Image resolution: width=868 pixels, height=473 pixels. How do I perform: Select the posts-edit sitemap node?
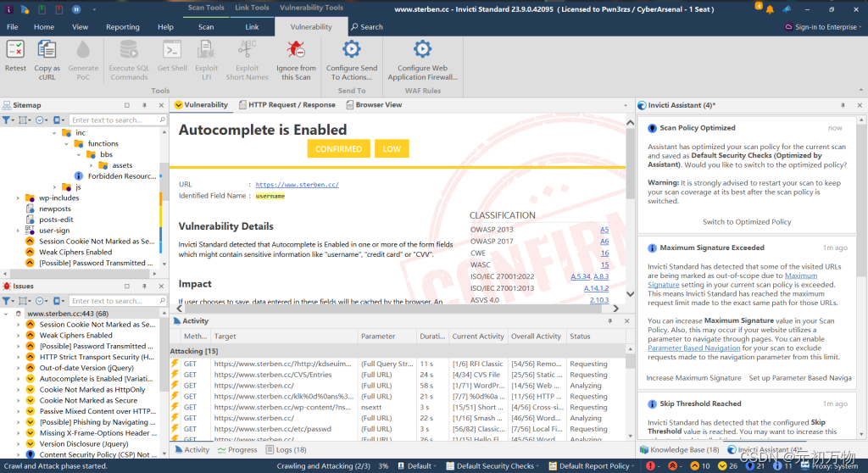[56, 220]
